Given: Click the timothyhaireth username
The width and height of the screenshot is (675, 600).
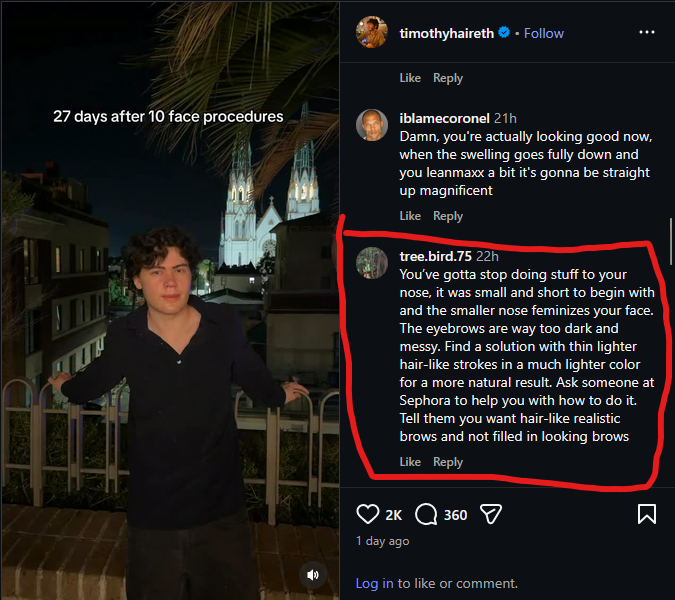Looking at the screenshot, I should 446,33.
